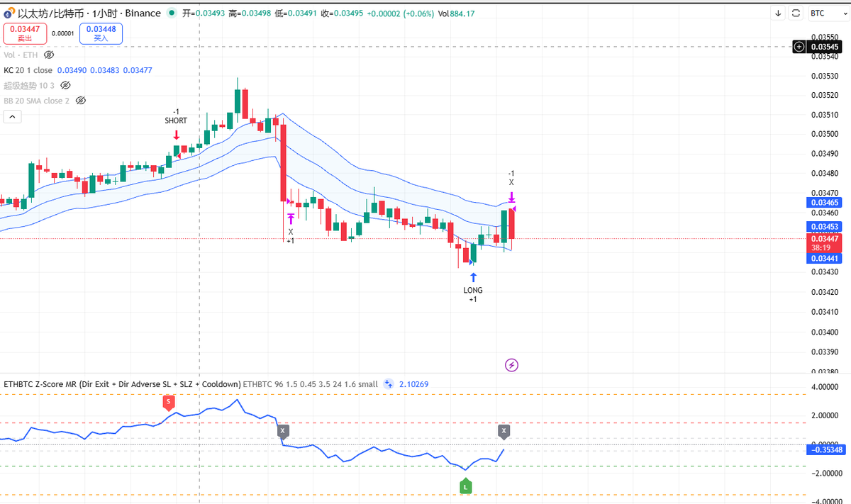Screen dimensions: 851x504
Task: Select the BB 20 SMA close 2 legend label
Action: pyautogui.click(x=37, y=101)
